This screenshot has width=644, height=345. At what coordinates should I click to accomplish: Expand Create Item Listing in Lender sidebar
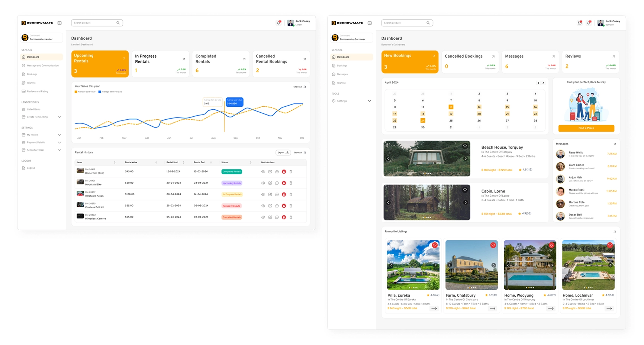[x=59, y=117]
